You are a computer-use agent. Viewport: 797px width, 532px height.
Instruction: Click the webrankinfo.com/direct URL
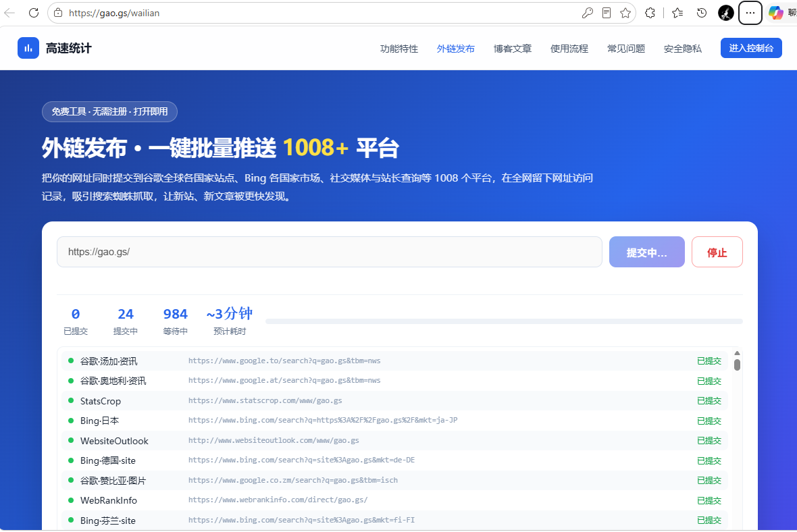(x=278, y=500)
